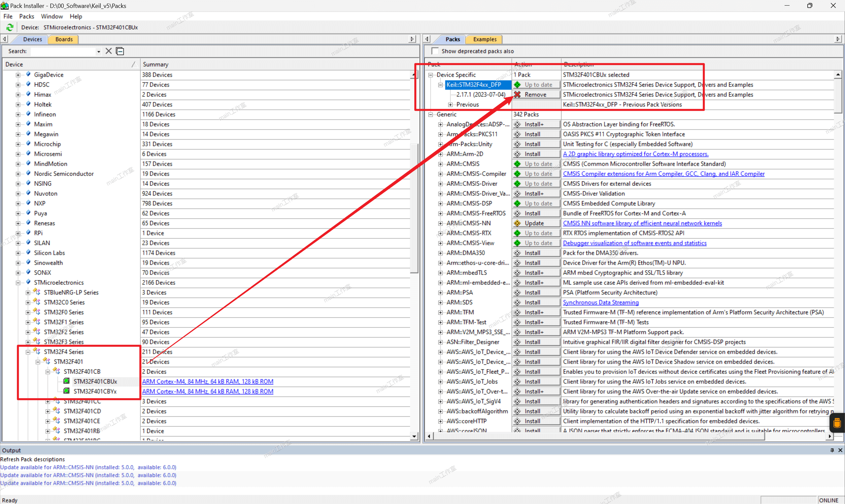Click the red X Remove pack button
Viewport: 845px width, 504px height.
tap(536, 94)
